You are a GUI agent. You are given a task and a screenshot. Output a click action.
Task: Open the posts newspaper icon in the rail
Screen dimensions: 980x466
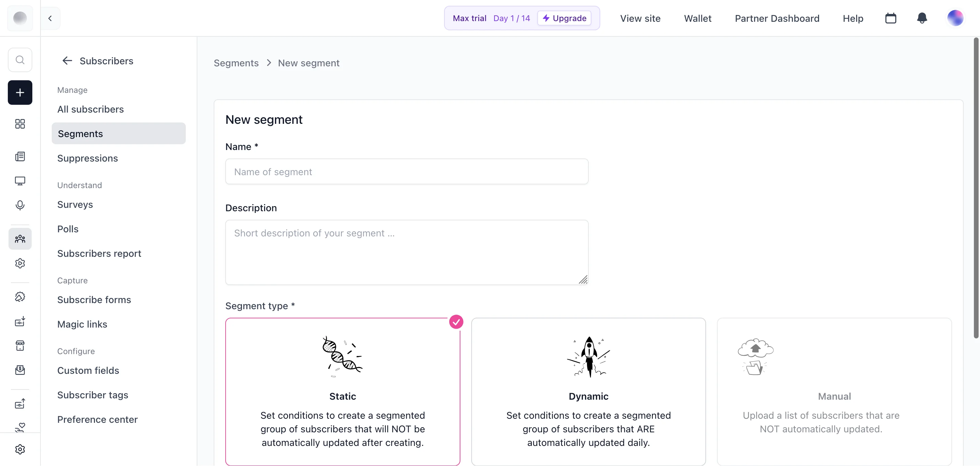20,156
